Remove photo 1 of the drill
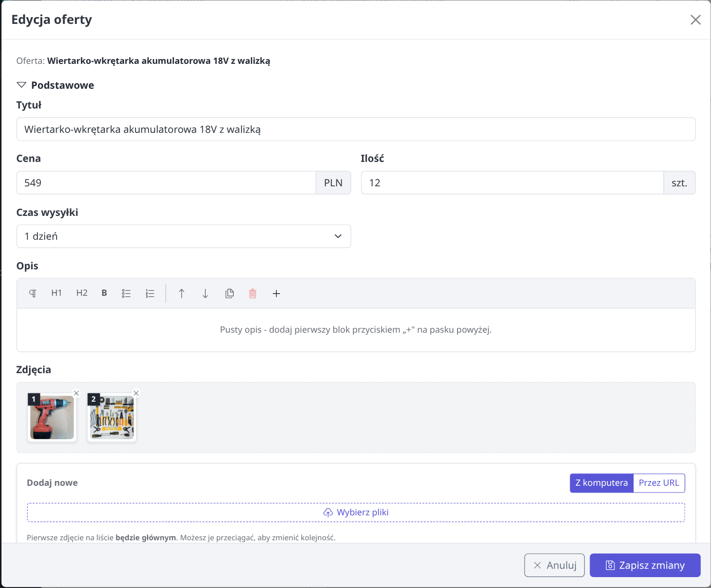Viewport: 711px width, 588px height. (76, 393)
